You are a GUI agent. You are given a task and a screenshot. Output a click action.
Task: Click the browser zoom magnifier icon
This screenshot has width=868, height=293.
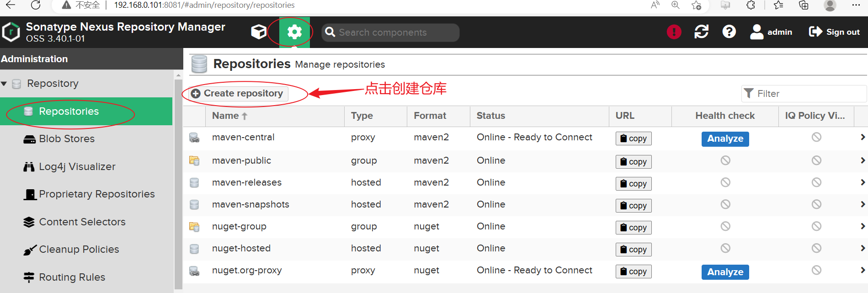(x=675, y=5)
